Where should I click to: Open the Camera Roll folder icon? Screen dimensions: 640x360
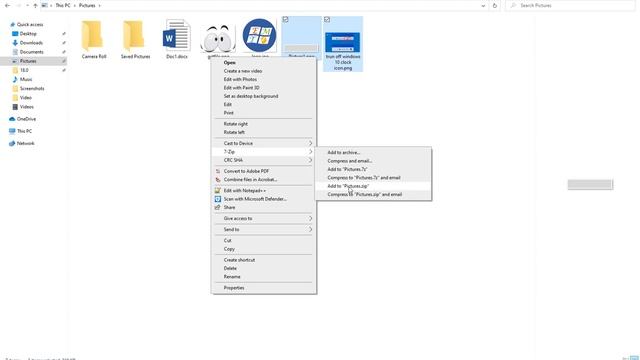coord(92,35)
